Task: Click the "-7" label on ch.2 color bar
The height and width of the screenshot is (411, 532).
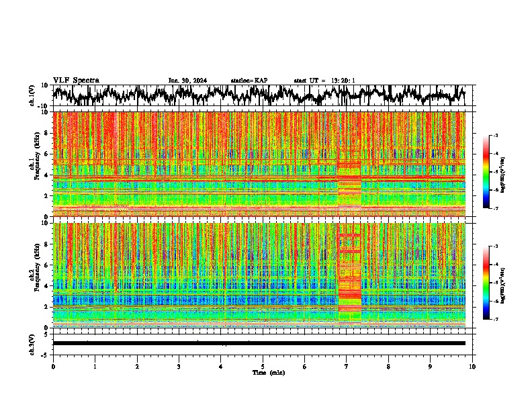Action: [x=496, y=320]
